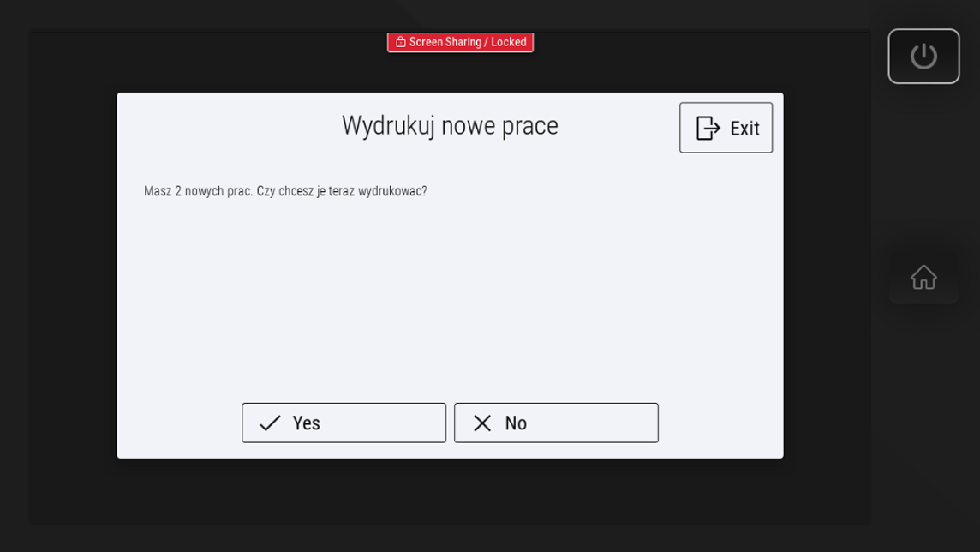Viewport: 980px width, 552px height.
Task: Leave the dialog using Exit button
Action: pyautogui.click(x=726, y=128)
